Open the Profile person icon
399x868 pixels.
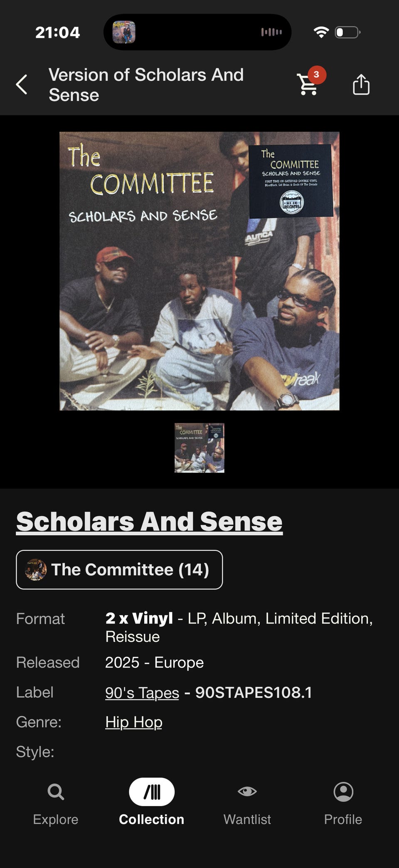pyautogui.click(x=343, y=791)
